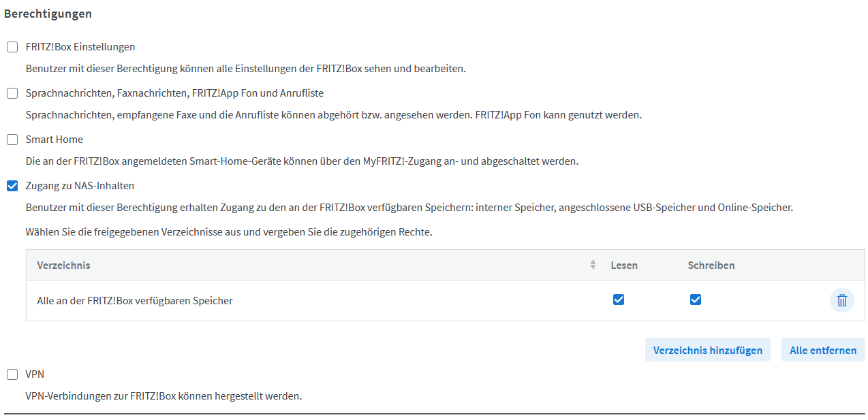Screen dimensions: 868x420
Task: Delete the NAS directory entry via trash icon
Action: [841, 300]
